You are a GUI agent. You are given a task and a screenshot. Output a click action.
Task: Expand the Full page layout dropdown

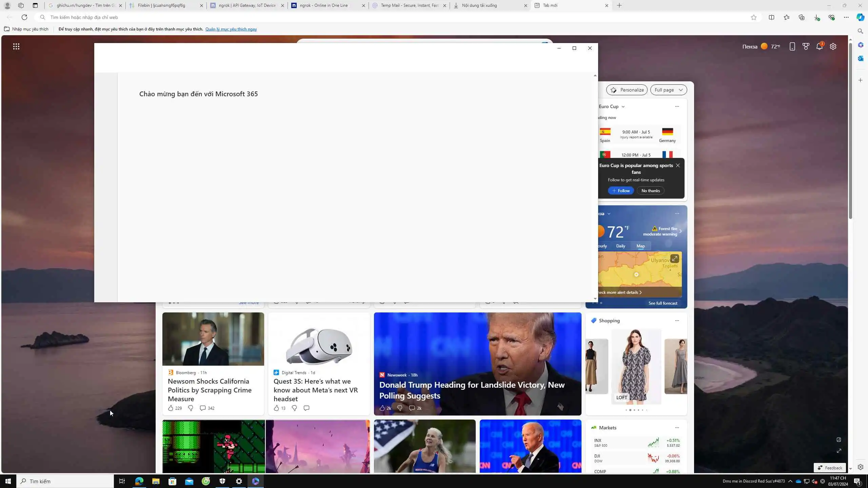[x=668, y=90]
